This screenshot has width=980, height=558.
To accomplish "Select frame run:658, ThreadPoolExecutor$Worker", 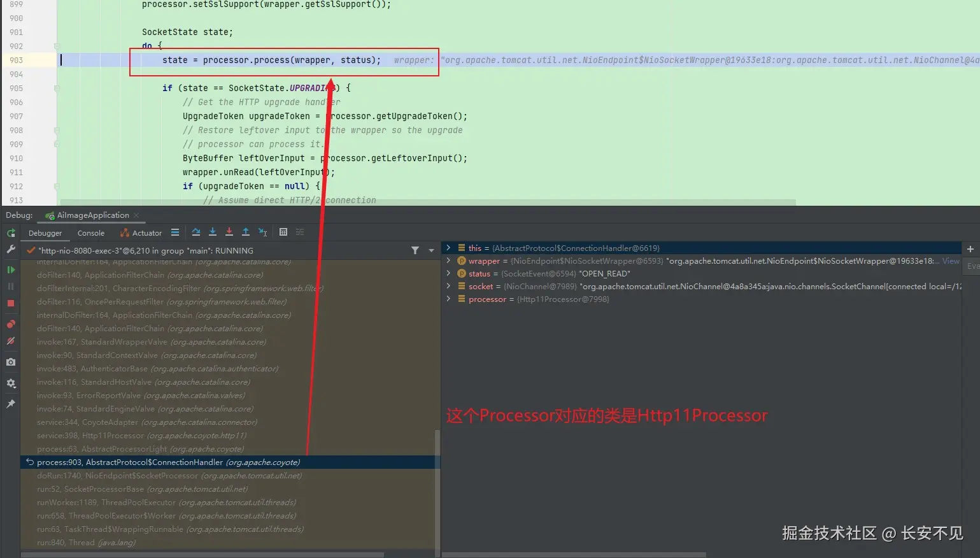I will [229, 516].
